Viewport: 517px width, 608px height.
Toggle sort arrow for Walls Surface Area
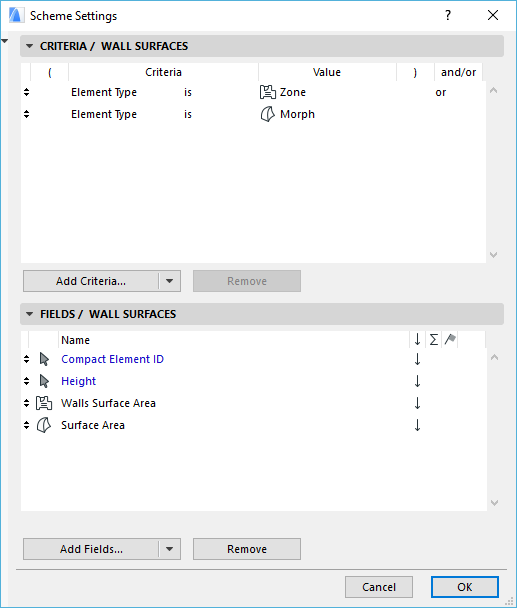click(x=417, y=403)
